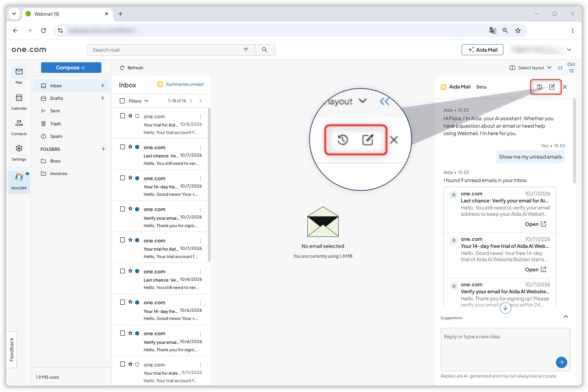Open a new browser tab
The width and height of the screenshot is (588, 392).
click(x=121, y=14)
